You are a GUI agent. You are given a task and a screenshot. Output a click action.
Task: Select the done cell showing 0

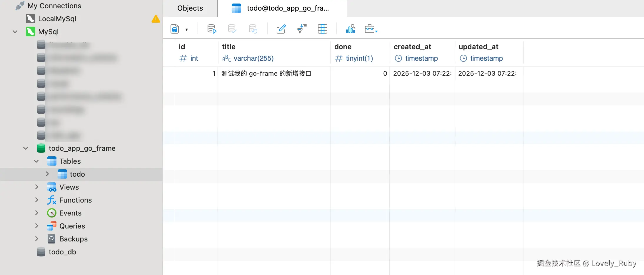tap(360, 73)
